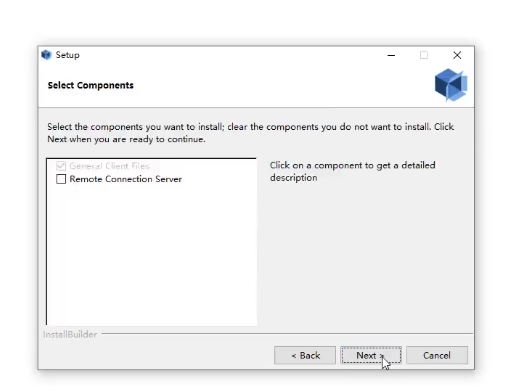Click the component description text panel

[353, 171]
